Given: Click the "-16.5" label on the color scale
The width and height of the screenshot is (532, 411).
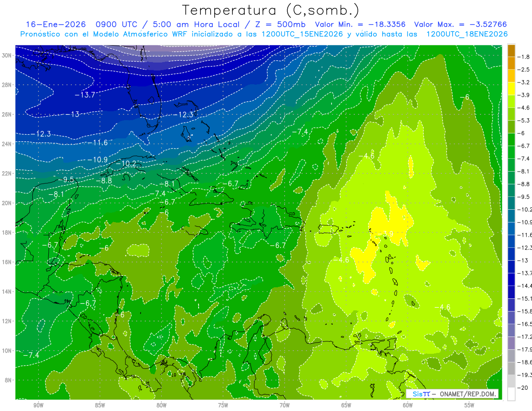Looking at the screenshot, I should (525, 324).
